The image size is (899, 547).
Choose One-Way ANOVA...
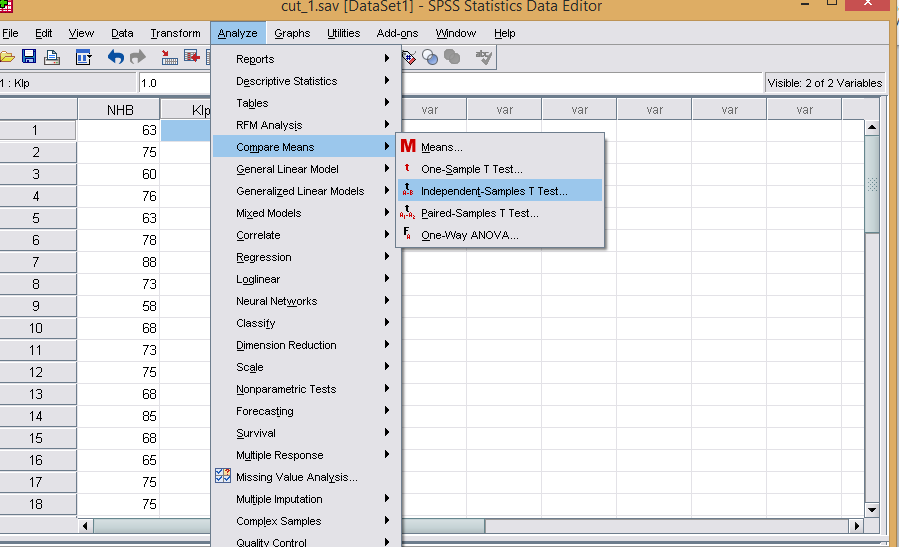tap(500, 235)
